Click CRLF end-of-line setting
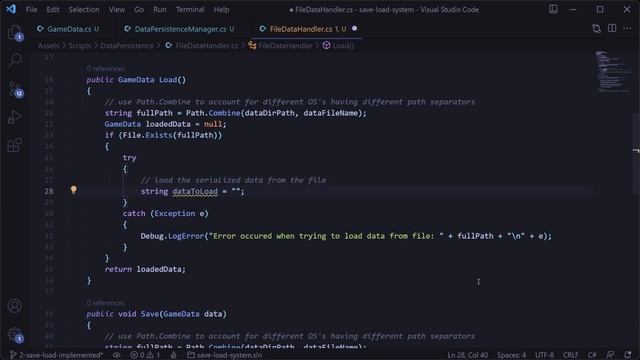640x360 pixels. [571, 355]
